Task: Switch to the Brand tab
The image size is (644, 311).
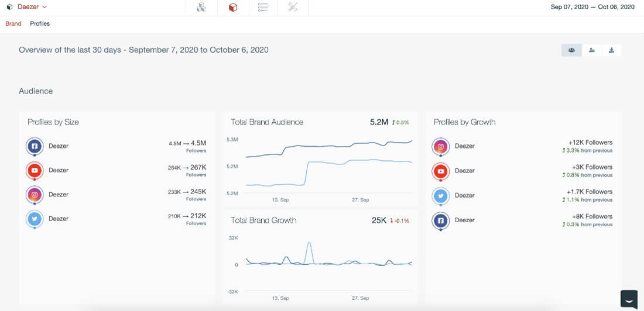Action: point(13,24)
